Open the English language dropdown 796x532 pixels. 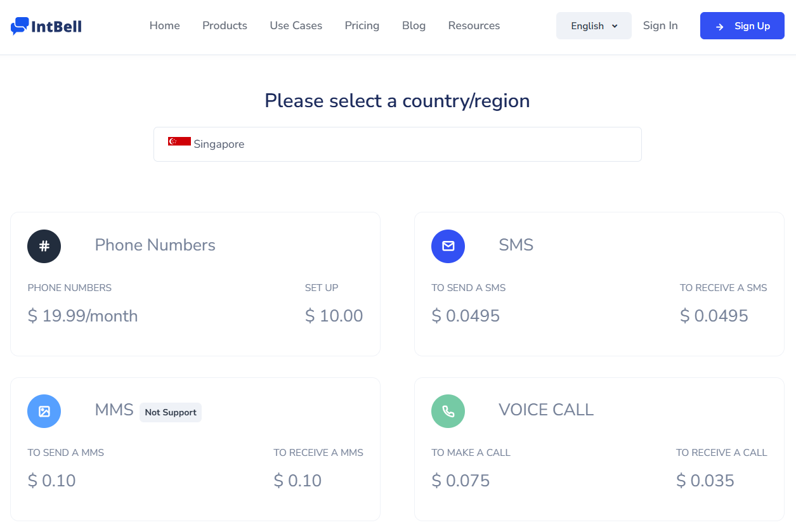(587, 26)
